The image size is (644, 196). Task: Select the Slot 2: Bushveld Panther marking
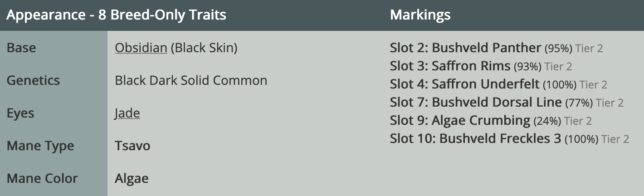[465, 48]
